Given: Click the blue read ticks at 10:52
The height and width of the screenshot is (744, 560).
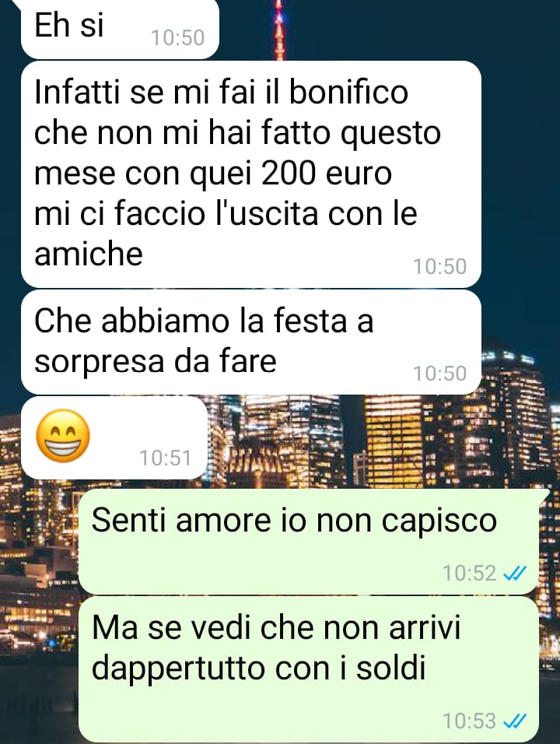Looking at the screenshot, I should pos(514,574).
